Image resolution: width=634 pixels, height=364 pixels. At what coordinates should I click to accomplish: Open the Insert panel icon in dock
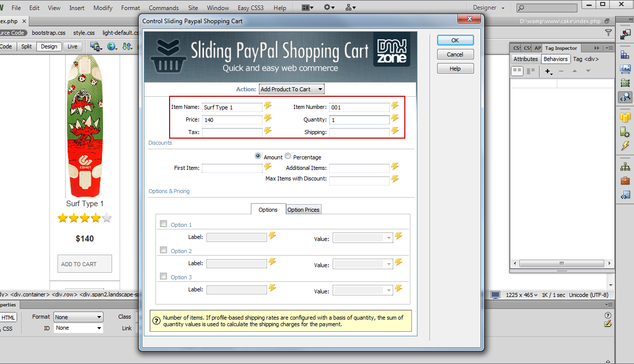click(625, 34)
